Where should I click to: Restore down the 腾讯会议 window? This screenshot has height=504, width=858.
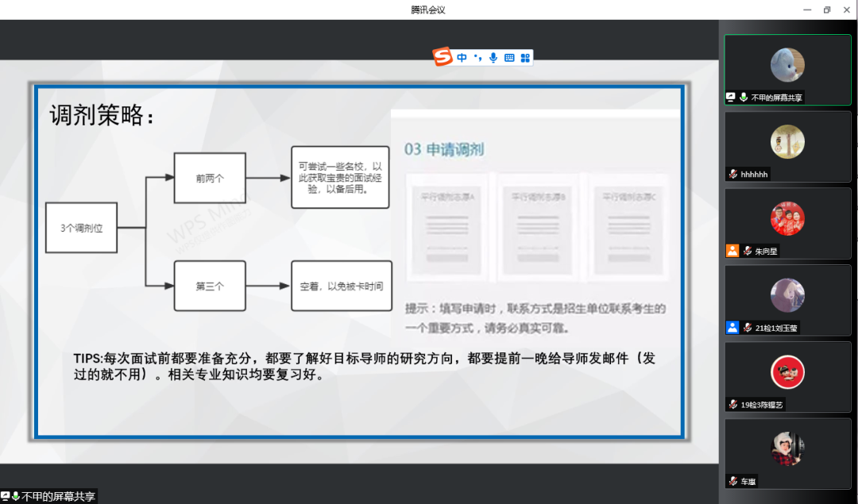pos(827,10)
